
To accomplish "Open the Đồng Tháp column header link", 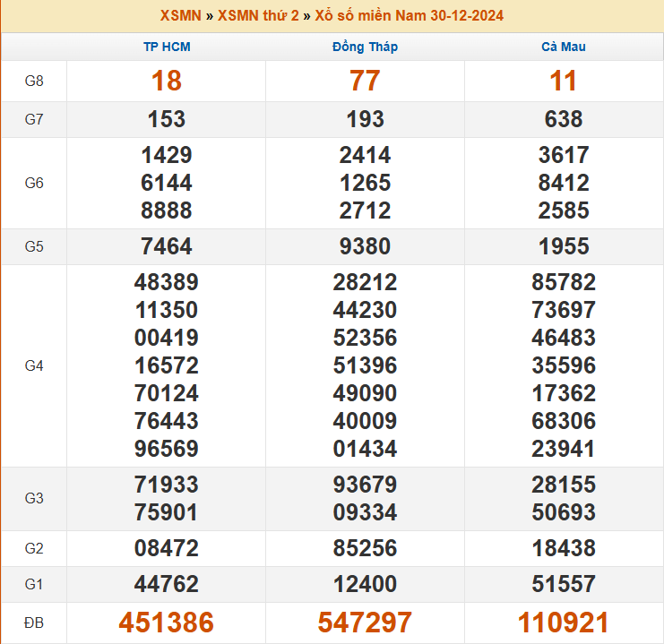I will point(365,47).
